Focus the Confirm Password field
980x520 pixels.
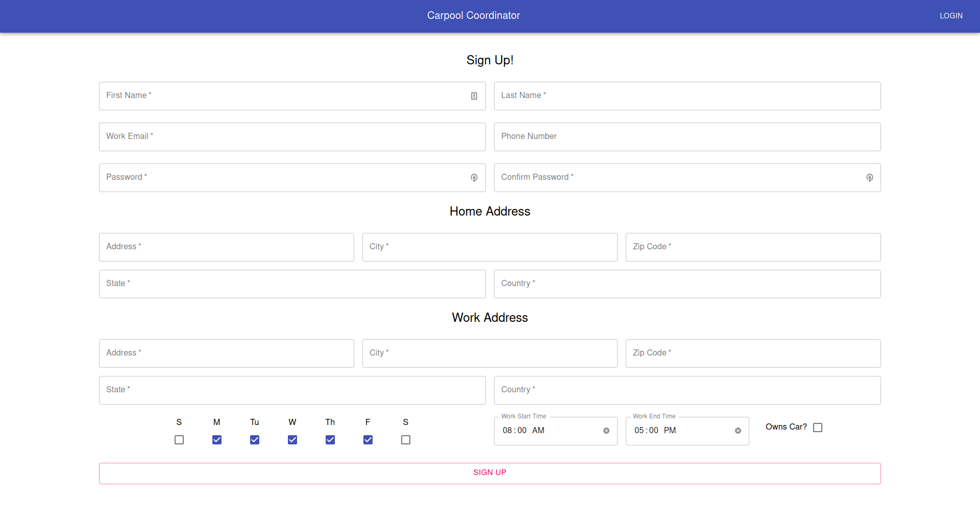coord(688,178)
